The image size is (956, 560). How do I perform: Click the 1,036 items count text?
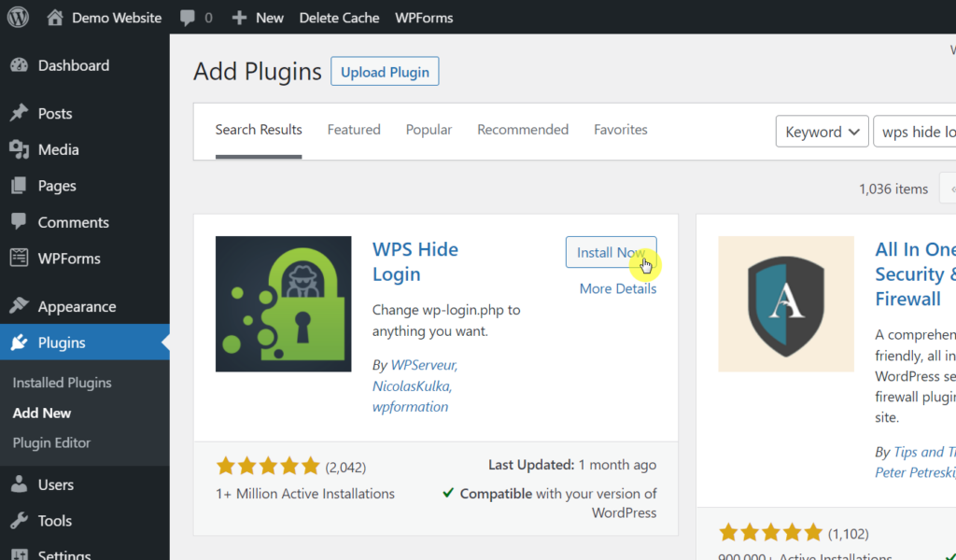coord(893,189)
